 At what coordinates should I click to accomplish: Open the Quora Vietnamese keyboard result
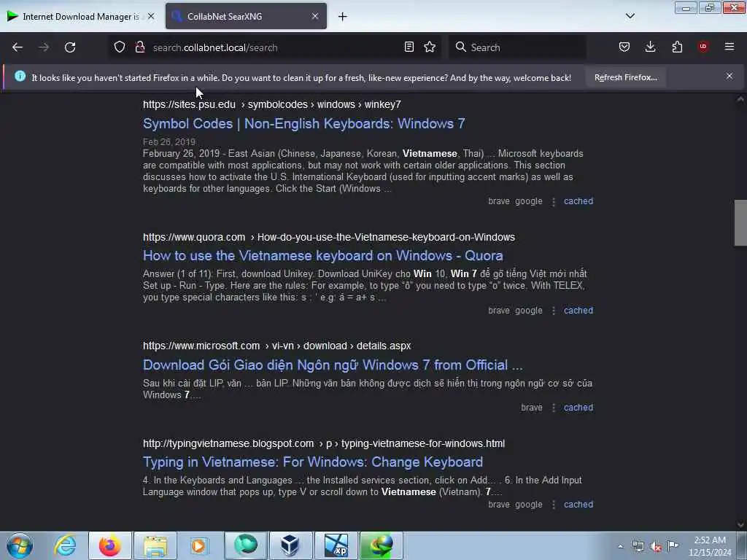[x=323, y=256]
